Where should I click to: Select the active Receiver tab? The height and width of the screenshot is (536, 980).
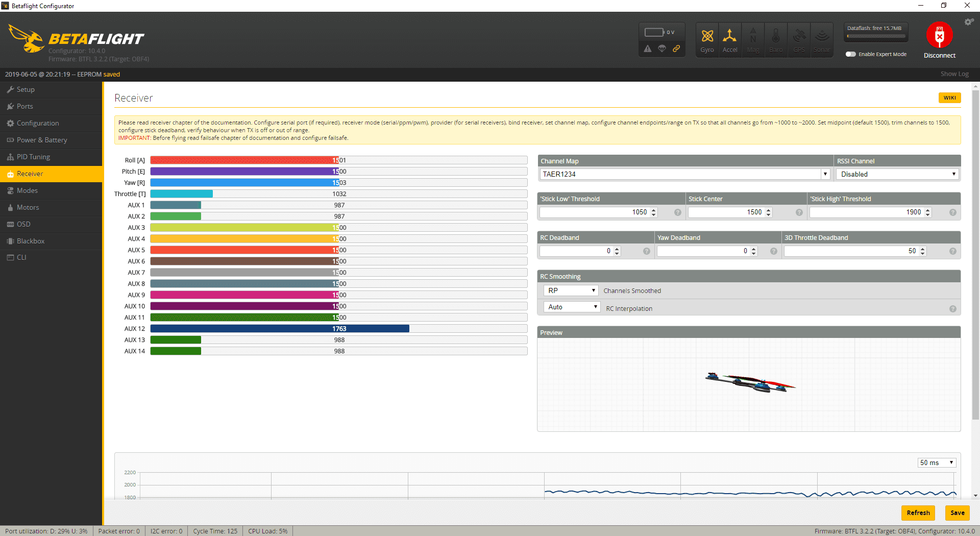pyautogui.click(x=51, y=174)
